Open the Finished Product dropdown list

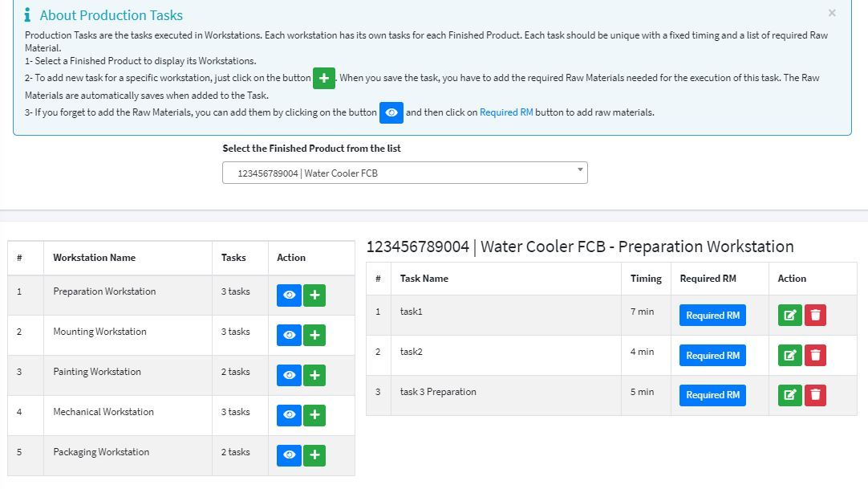[404, 173]
